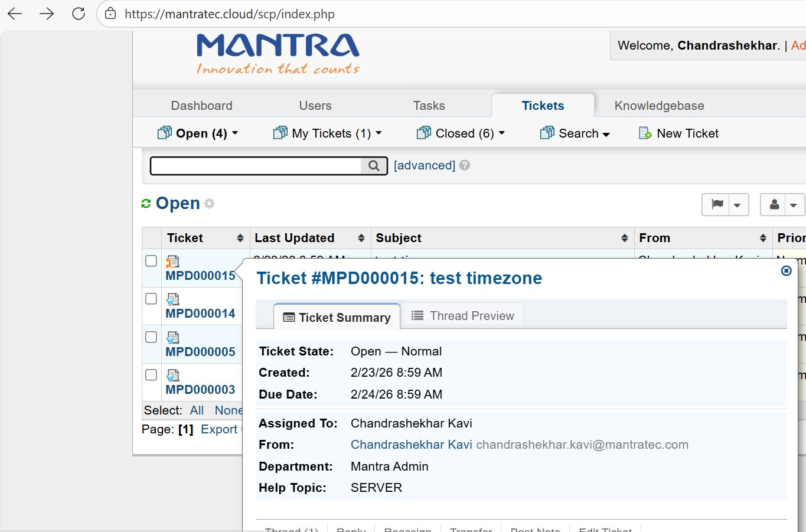806x532 pixels.
Task: Select checkbox for ticket MPD000005
Action: pos(151,337)
